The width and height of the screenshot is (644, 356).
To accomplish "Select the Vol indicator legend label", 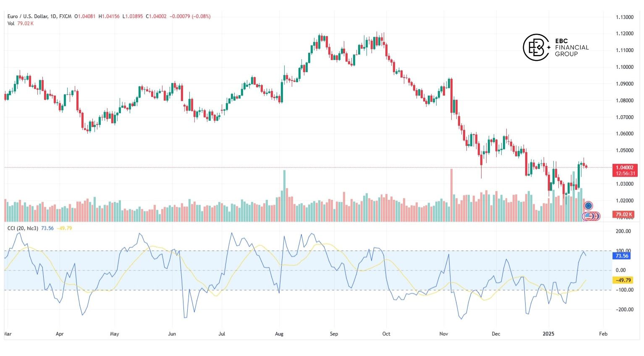I will click(11, 23).
